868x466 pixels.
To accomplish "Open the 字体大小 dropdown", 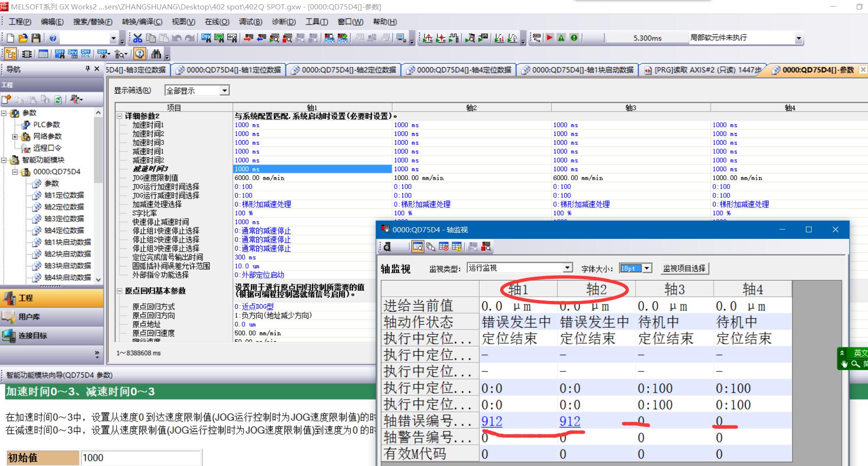I will [x=647, y=269].
